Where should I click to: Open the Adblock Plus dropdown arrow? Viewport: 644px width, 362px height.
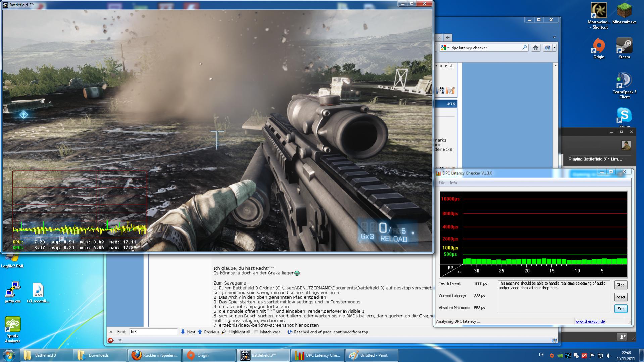(x=114, y=340)
